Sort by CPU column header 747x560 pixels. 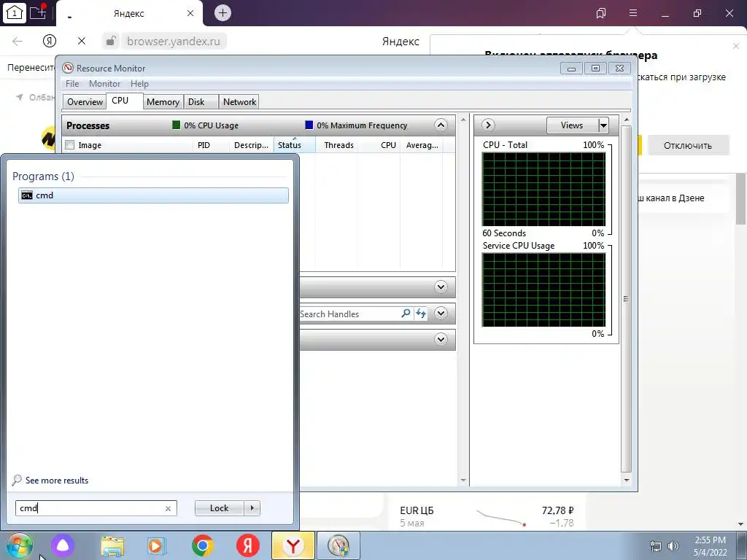(379, 145)
